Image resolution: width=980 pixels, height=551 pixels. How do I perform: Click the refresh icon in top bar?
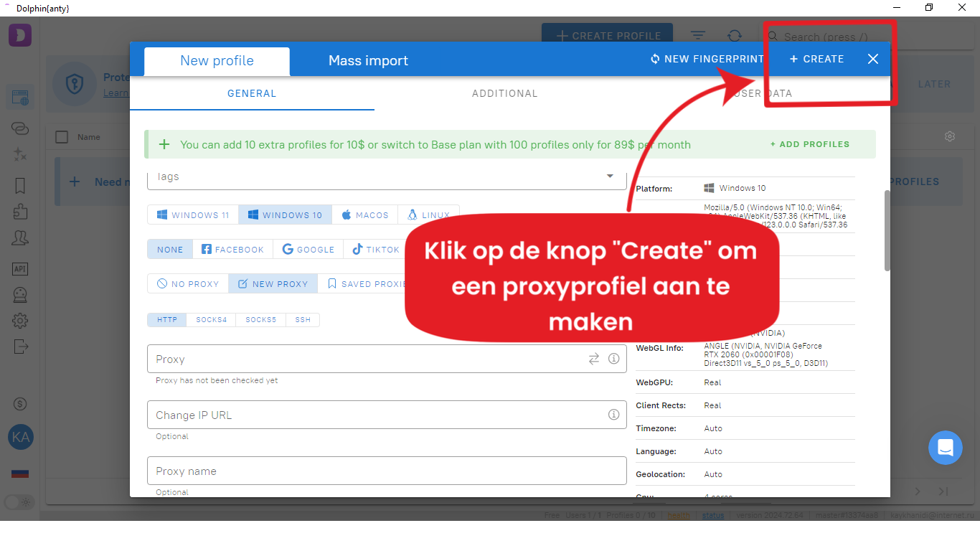[735, 35]
